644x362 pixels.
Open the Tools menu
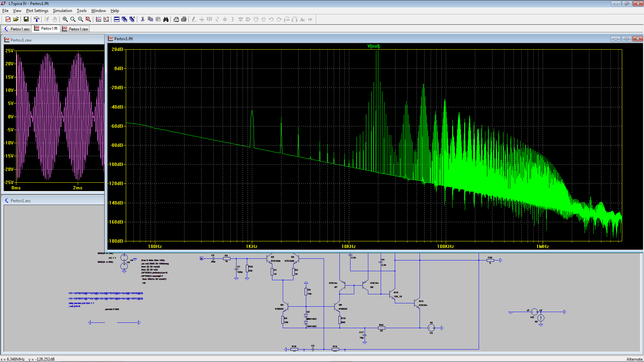click(x=82, y=11)
